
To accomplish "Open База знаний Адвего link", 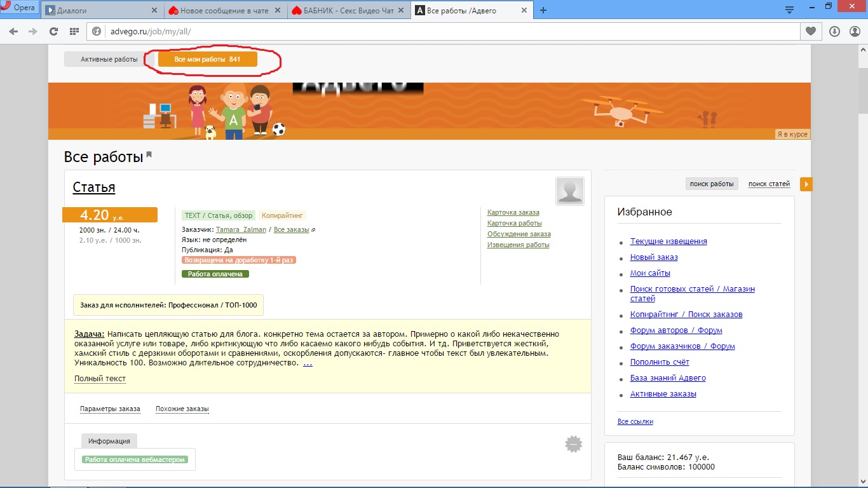I will tap(668, 378).
